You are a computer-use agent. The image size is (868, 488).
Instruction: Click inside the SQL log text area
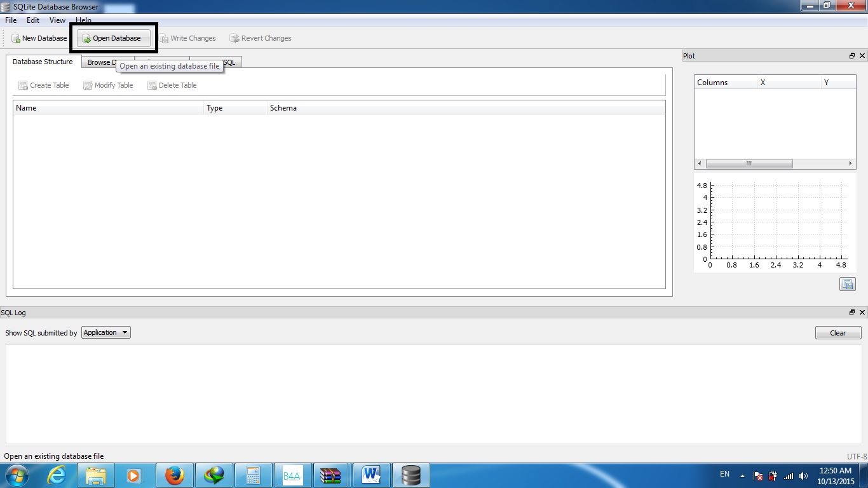coord(434,394)
